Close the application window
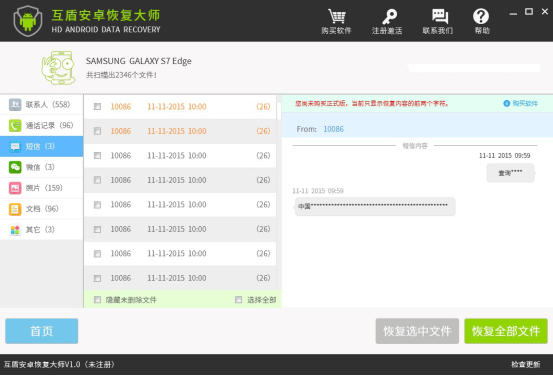553x376 pixels. 545,12
